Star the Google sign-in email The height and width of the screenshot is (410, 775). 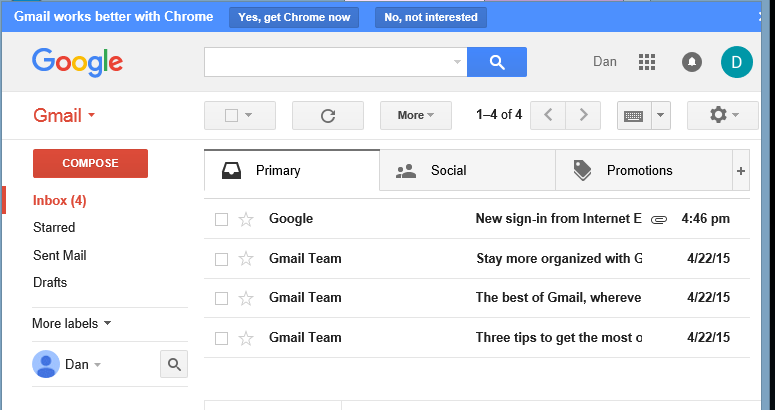[x=246, y=219]
